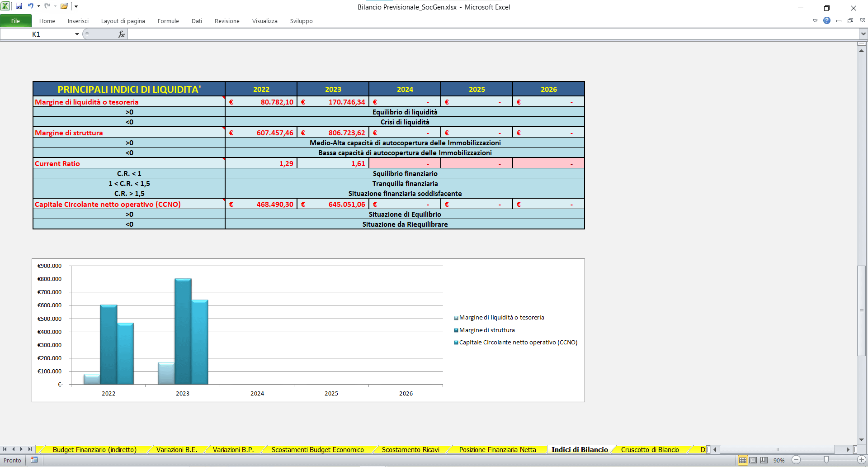Viewport: 868px width, 467px height.
Task: Go to last sheet tab navigation arrow
Action: pyautogui.click(x=30, y=449)
